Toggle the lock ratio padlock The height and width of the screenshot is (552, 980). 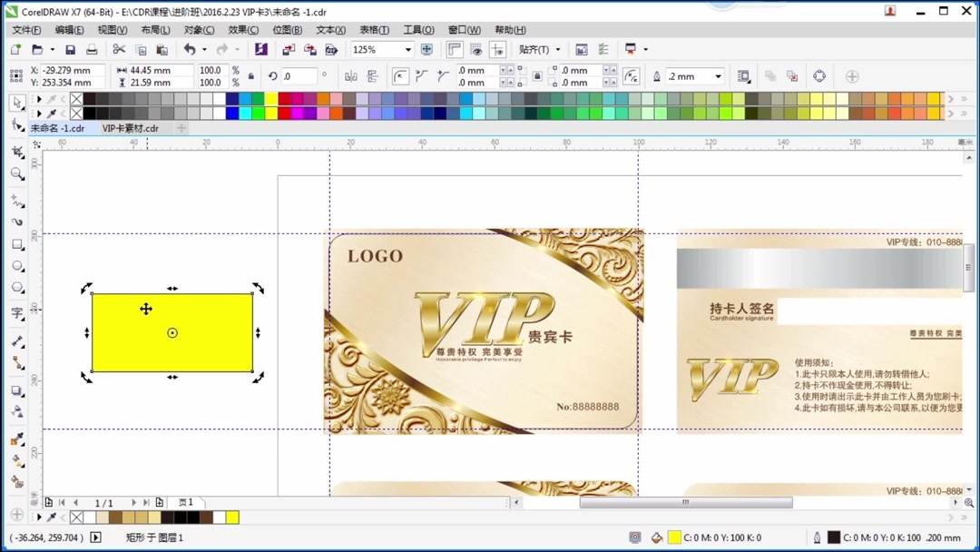click(x=251, y=76)
